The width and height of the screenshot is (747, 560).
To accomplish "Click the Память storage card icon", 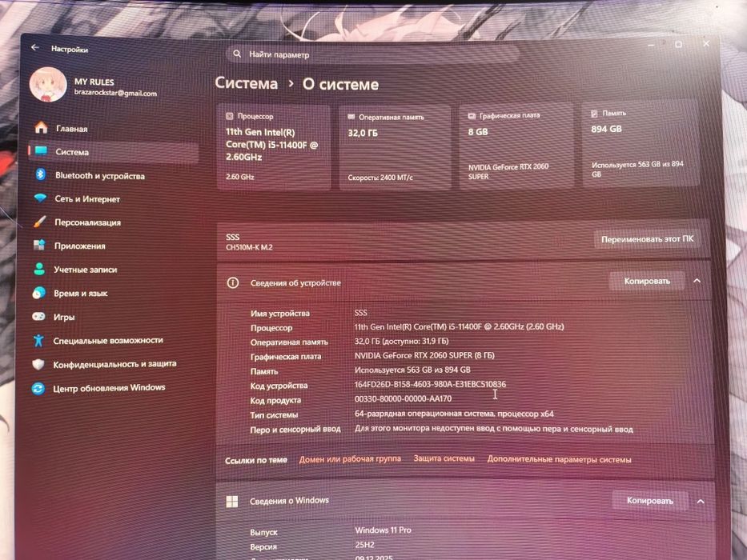I will pos(594,114).
